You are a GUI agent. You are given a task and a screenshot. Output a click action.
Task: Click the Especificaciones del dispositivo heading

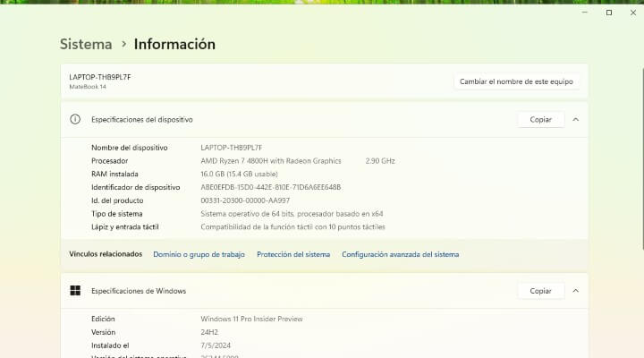[x=141, y=120]
